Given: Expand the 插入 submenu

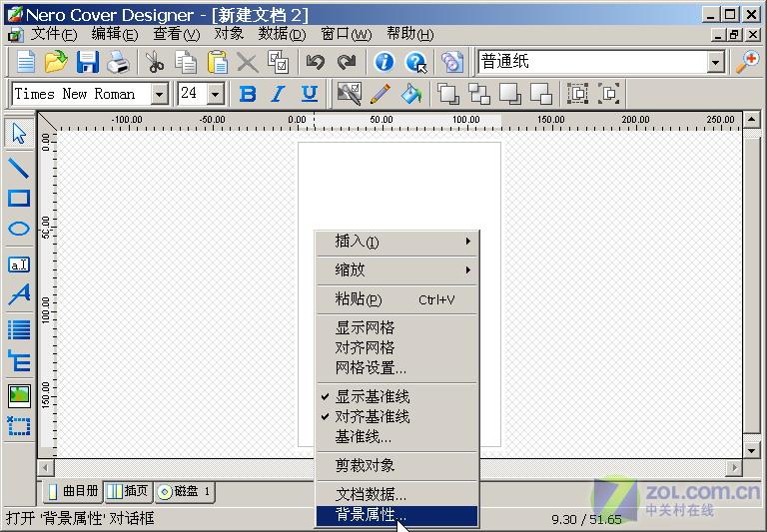Looking at the screenshot, I should (x=397, y=242).
